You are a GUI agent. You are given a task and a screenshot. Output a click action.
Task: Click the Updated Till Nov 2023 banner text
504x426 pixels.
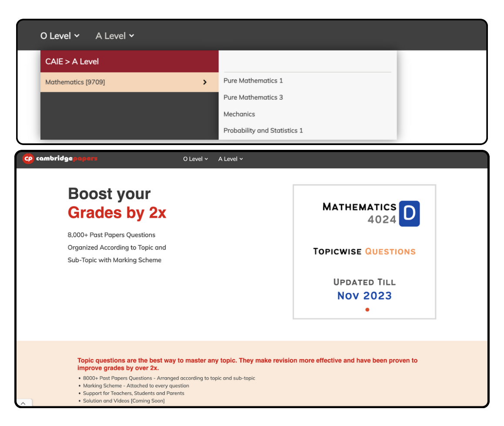click(x=364, y=289)
